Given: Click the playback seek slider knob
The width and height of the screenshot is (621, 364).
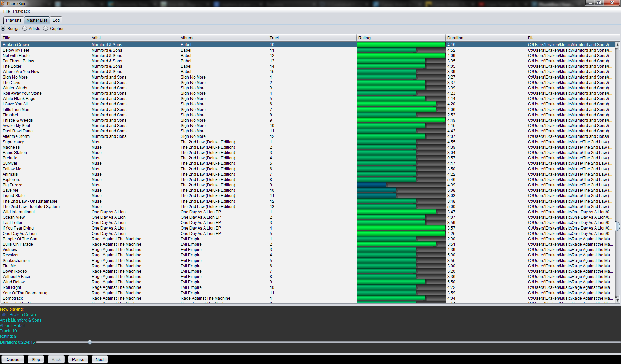Looking at the screenshot, I should click(90, 342).
